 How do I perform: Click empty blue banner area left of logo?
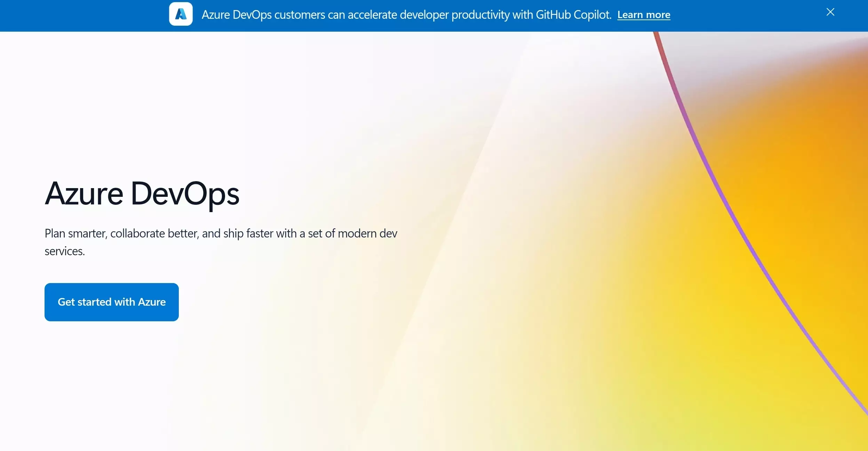(83, 16)
